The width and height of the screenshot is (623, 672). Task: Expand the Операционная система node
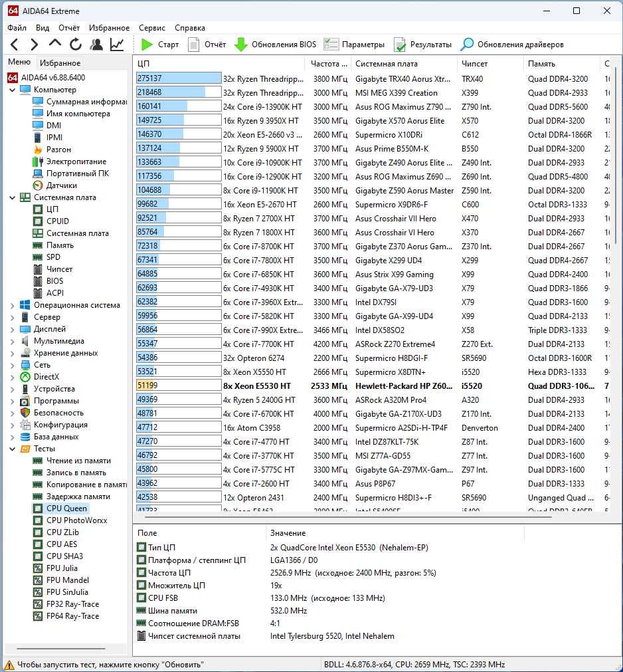(12, 306)
